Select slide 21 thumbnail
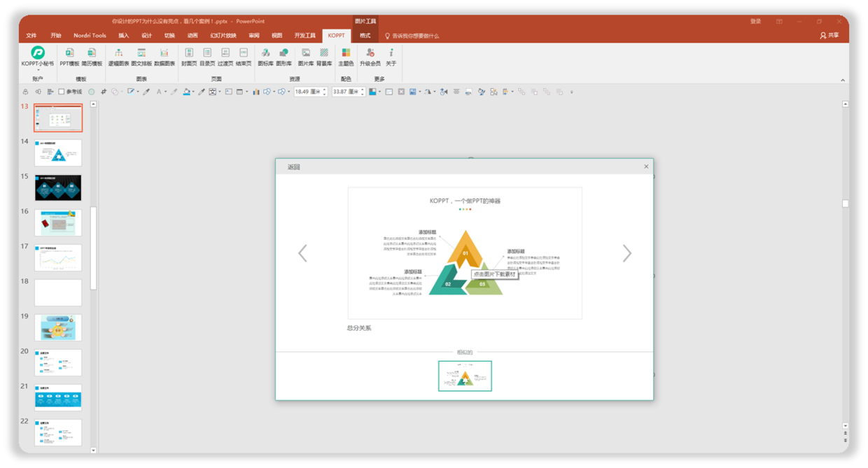The image size is (868, 468). pos(58,398)
